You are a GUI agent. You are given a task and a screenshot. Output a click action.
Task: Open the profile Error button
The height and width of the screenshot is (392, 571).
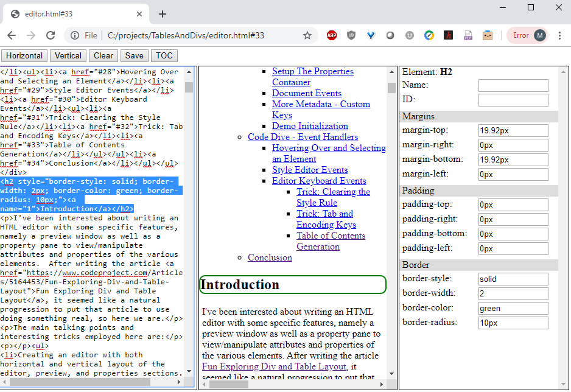pos(527,35)
